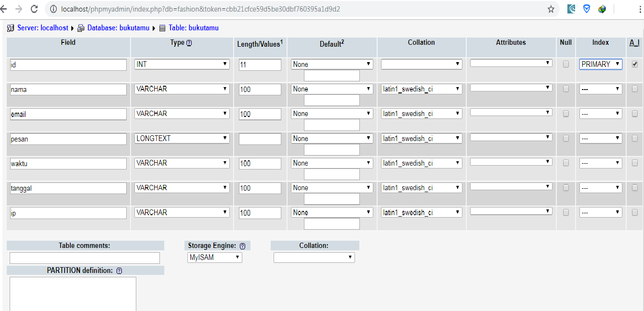Open the Index dropdown showing PRIMARY for 'id'
The height and width of the screenshot is (311, 644).
point(600,63)
